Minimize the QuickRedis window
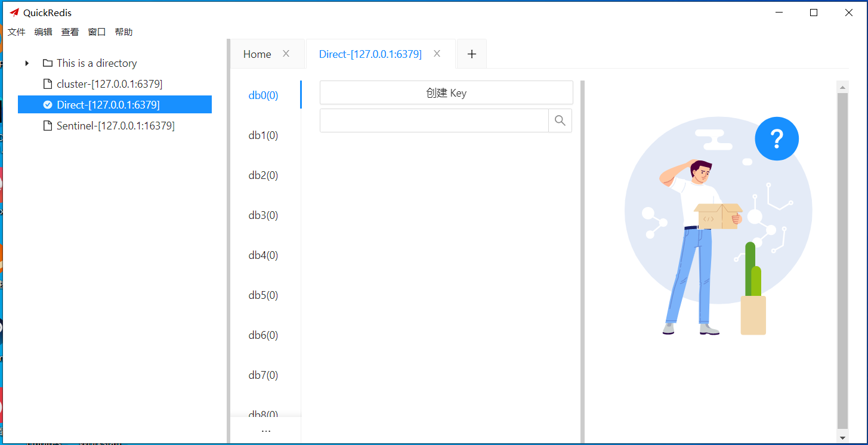The height and width of the screenshot is (445, 868). click(779, 13)
